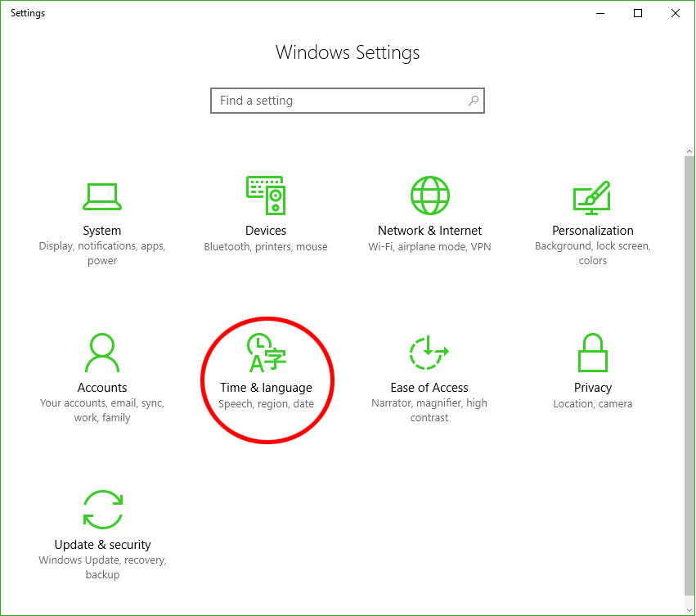Click 'Narrator, magnifier, high contrast' description
This screenshot has width=696, height=616.
[x=429, y=411]
